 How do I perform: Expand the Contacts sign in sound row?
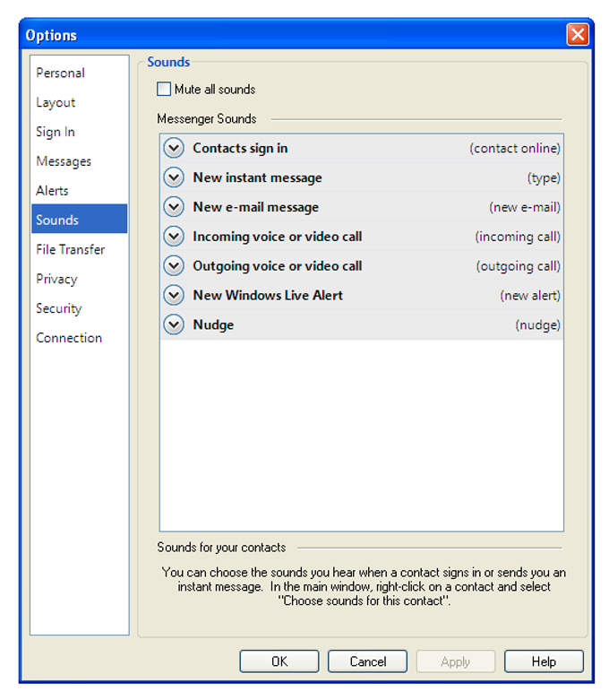pyautogui.click(x=174, y=148)
